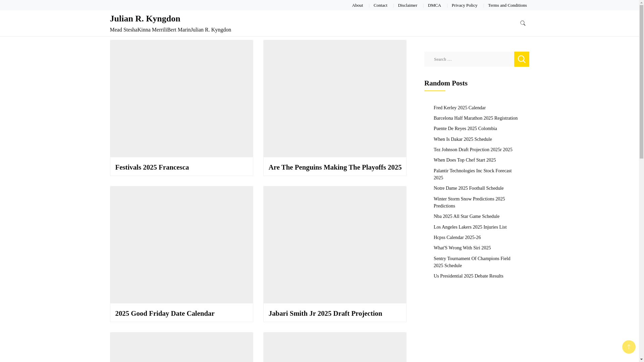
Task: Open When Does Top Chef Start 2025
Action: [x=465, y=160]
